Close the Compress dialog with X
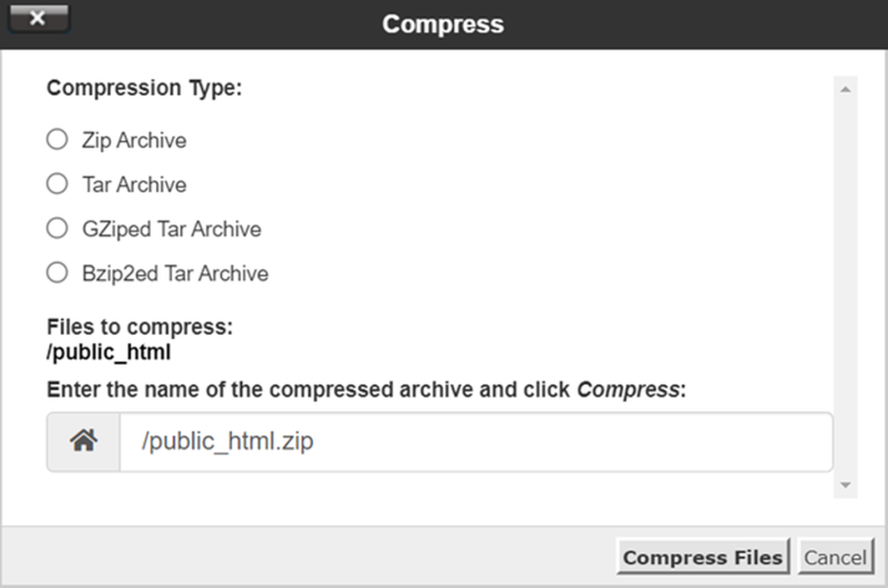 tap(36, 19)
